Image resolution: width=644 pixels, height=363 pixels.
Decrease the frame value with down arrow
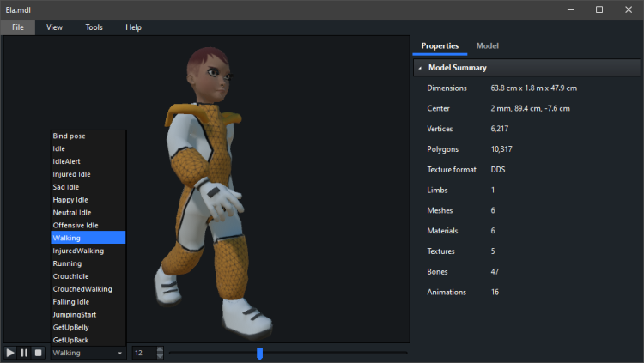[x=160, y=355]
